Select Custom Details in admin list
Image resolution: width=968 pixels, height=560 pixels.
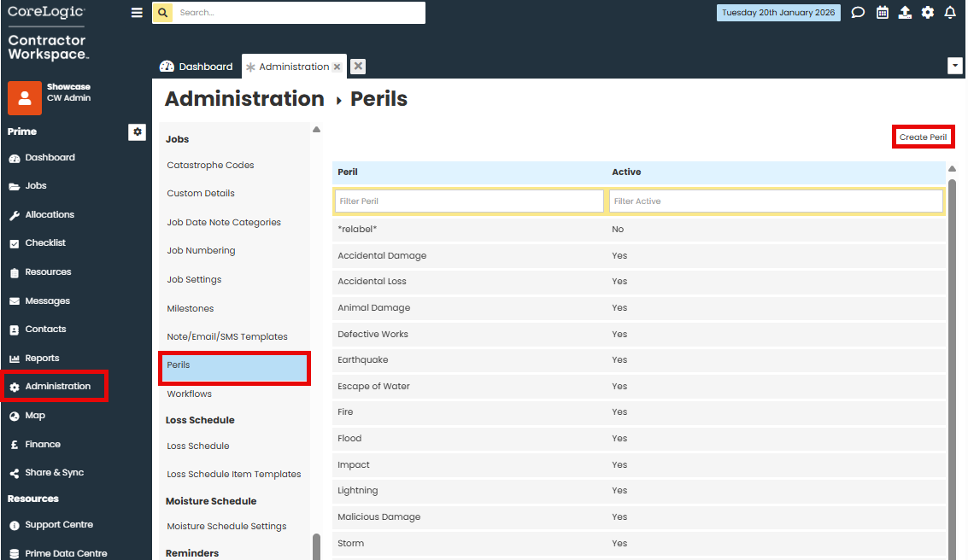201,194
